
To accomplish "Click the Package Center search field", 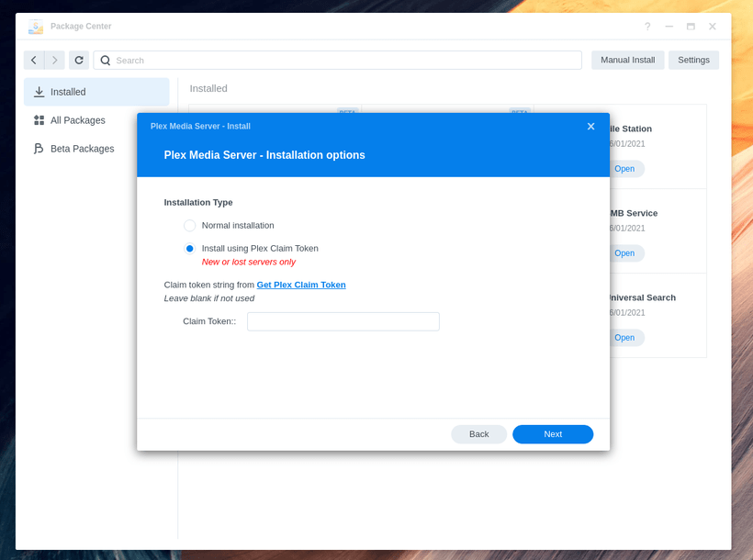I will point(338,60).
